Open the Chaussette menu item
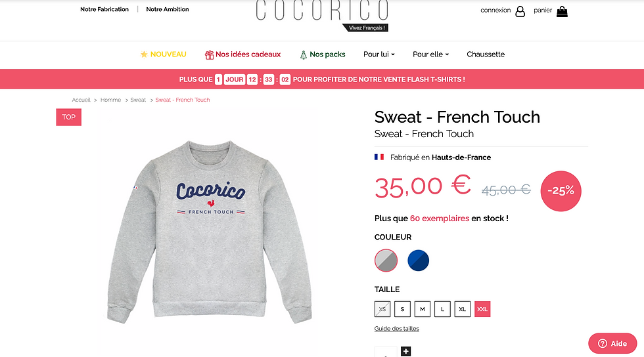The height and width of the screenshot is (357, 644). (x=486, y=54)
